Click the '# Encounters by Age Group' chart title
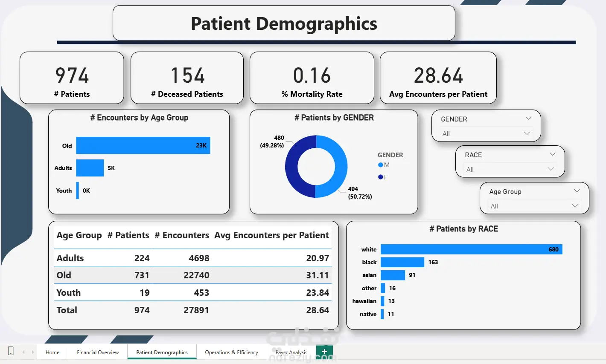 tap(139, 118)
